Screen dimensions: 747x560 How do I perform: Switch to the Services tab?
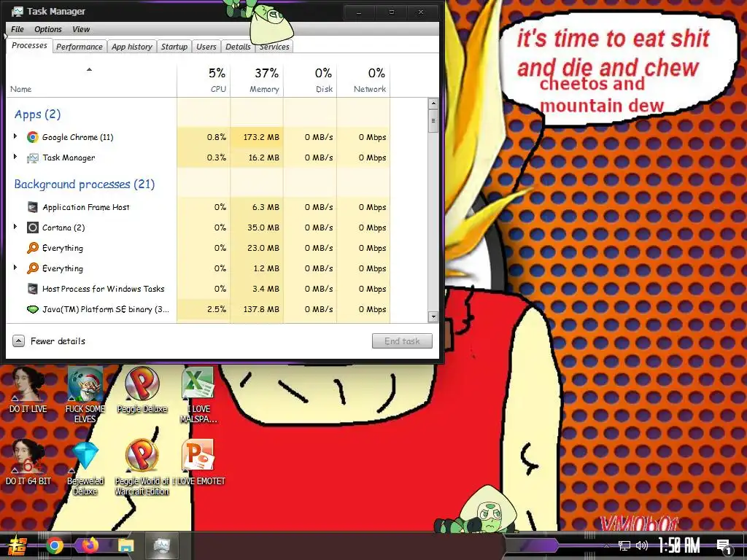[x=274, y=47]
